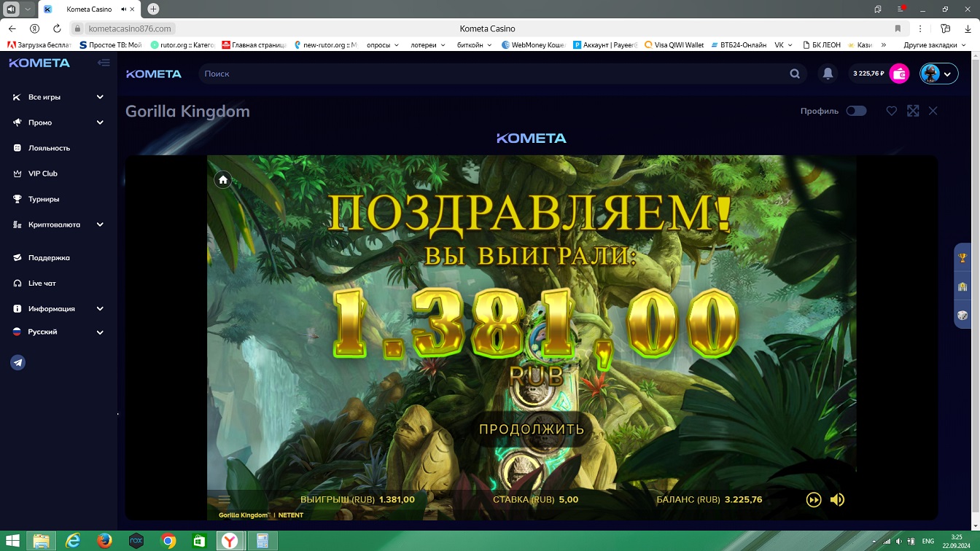Click the search magnifier icon
Image resolution: width=980 pixels, height=551 pixels.
click(x=795, y=74)
